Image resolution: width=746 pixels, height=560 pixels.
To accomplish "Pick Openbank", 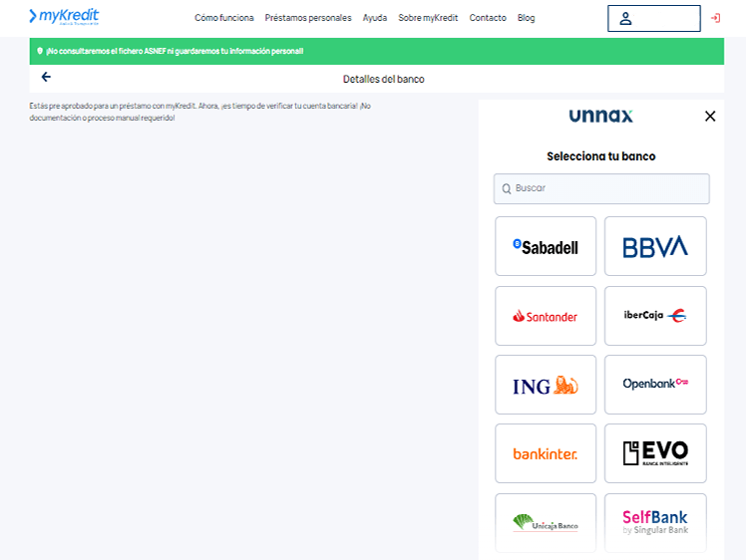I will (x=655, y=385).
